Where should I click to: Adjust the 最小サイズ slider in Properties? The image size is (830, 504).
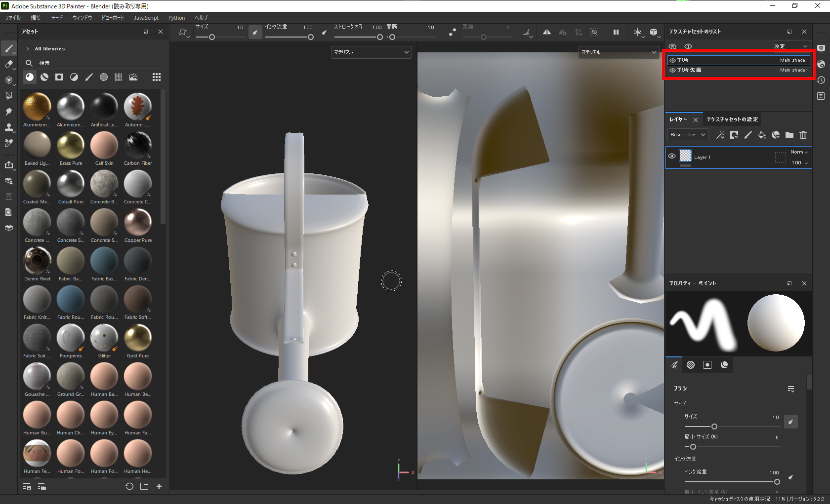(x=733, y=447)
